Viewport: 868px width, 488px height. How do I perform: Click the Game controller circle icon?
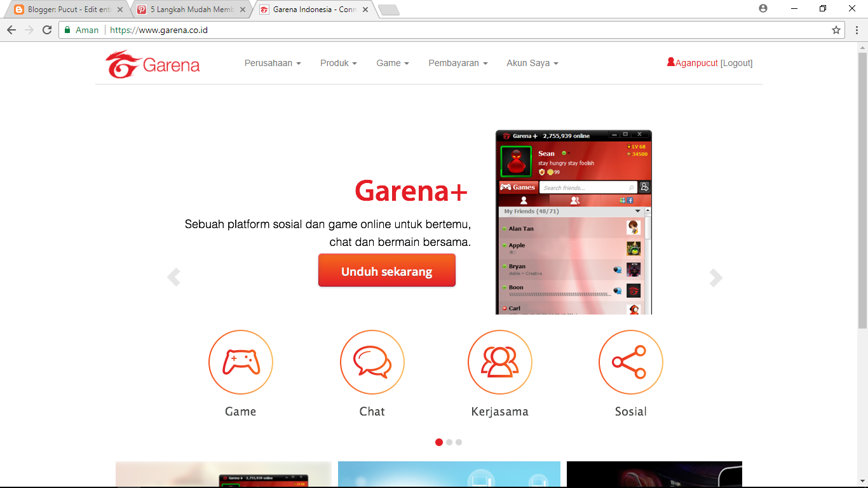point(241,362)
